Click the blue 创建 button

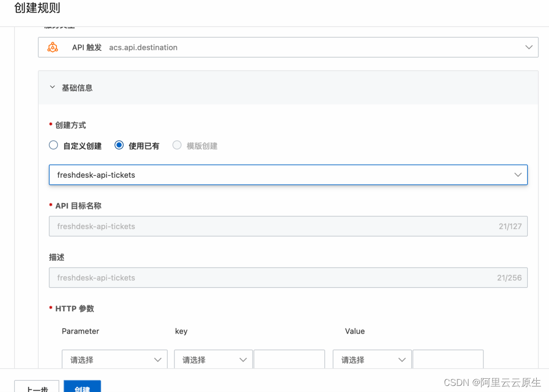click(82, 387)
